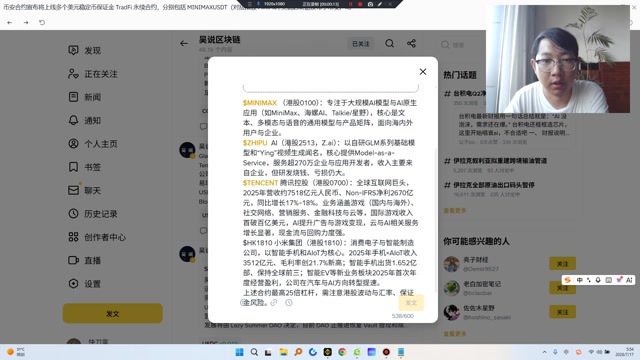The width and height of the screenshot is (640, 360).
Task: Open 发现 in the left sidebar
Action: coord(84,50)
